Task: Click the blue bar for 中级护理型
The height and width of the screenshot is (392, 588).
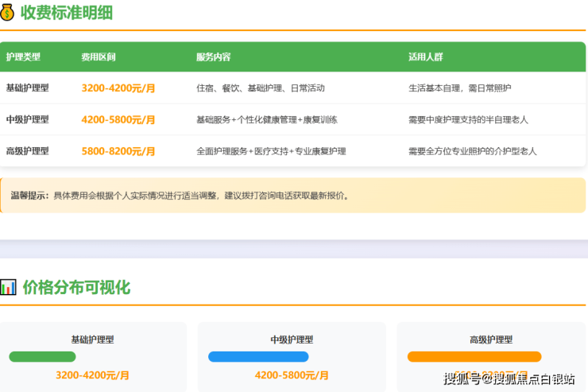Action: tap(258, 357)
